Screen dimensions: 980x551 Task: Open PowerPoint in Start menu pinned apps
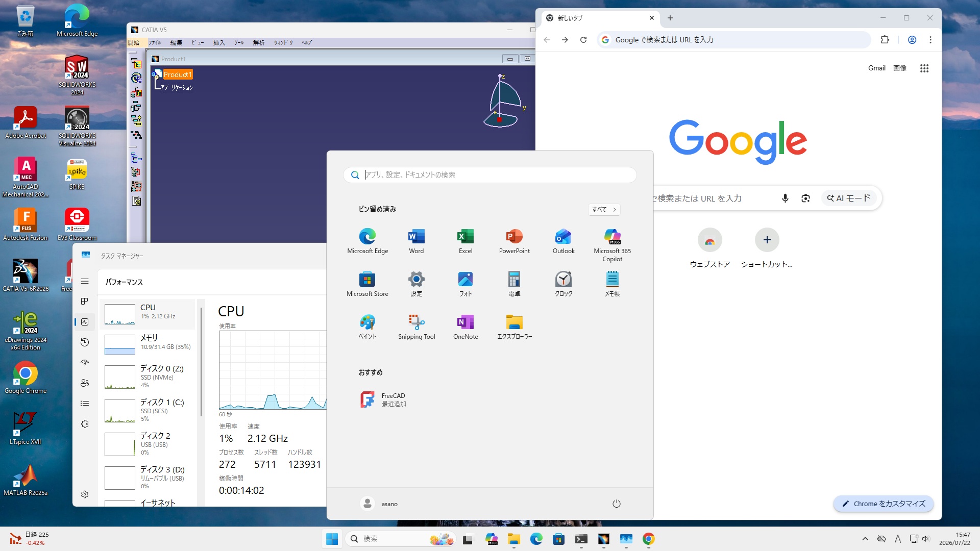click(514, 241)
